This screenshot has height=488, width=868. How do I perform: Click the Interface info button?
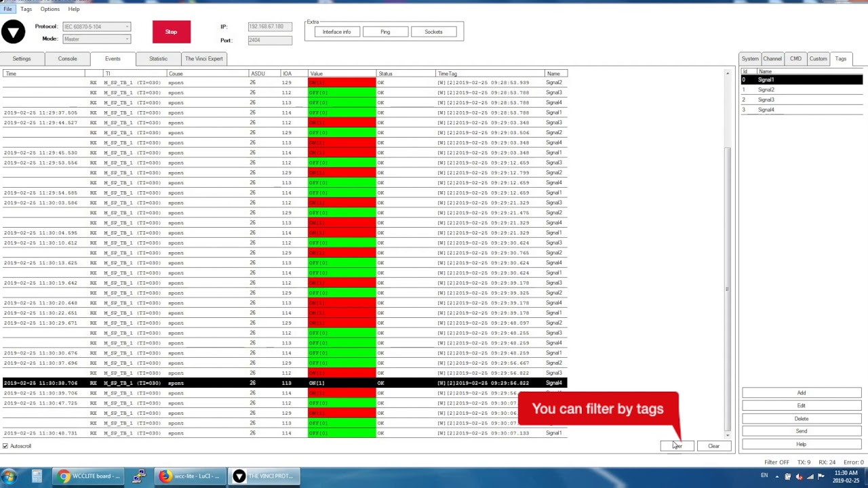[x=337, y=32]
